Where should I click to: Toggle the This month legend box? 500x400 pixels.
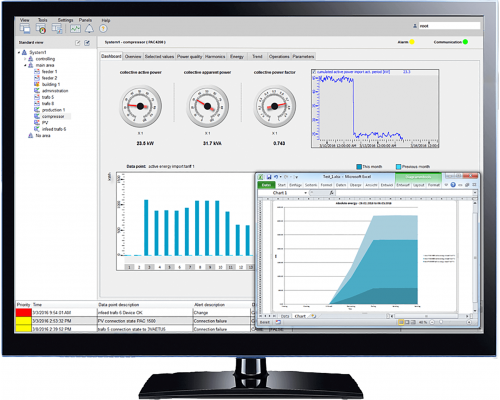pos(359,166)
